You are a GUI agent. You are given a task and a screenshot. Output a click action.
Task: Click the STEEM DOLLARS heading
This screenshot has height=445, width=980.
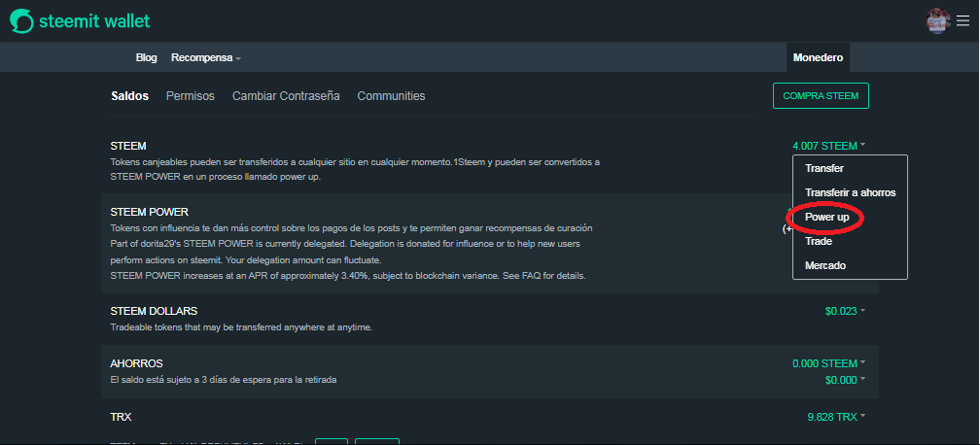point(154,311)
